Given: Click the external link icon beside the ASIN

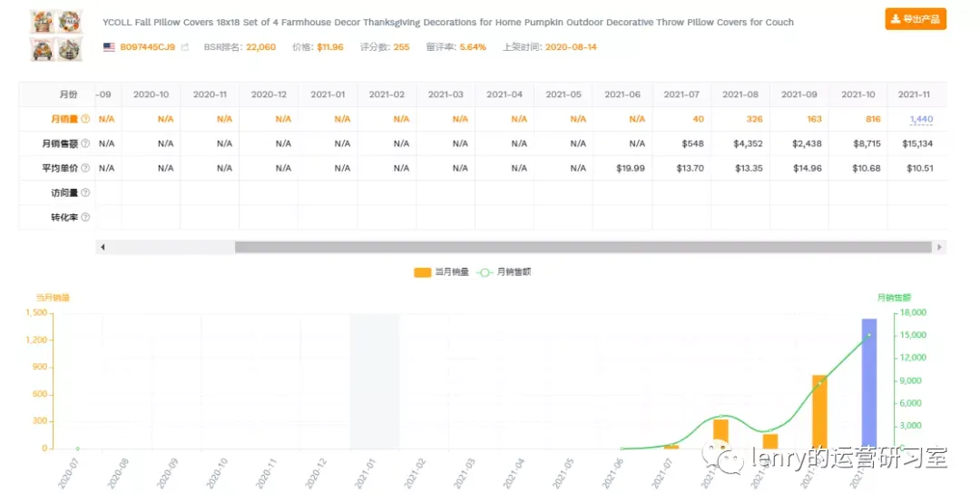Looking at the screenshot, I should pos(185,47).
